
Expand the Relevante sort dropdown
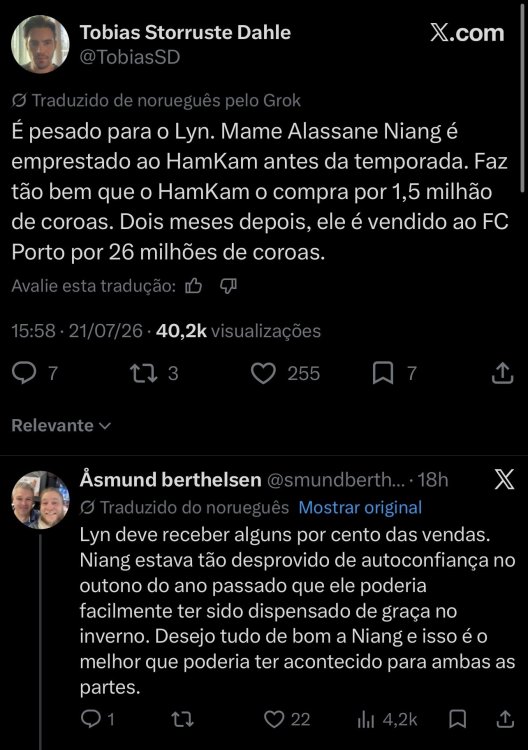click(61, 425)
